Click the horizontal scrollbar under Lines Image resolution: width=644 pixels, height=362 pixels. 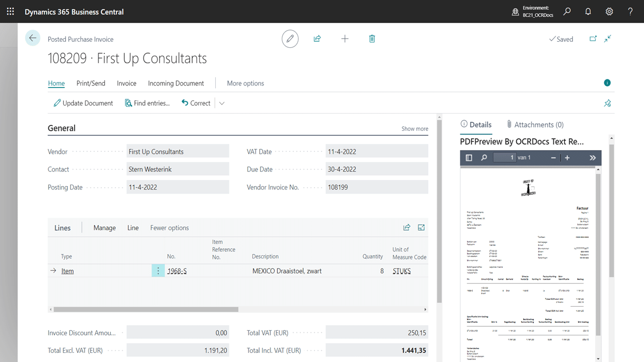(146, 310)
